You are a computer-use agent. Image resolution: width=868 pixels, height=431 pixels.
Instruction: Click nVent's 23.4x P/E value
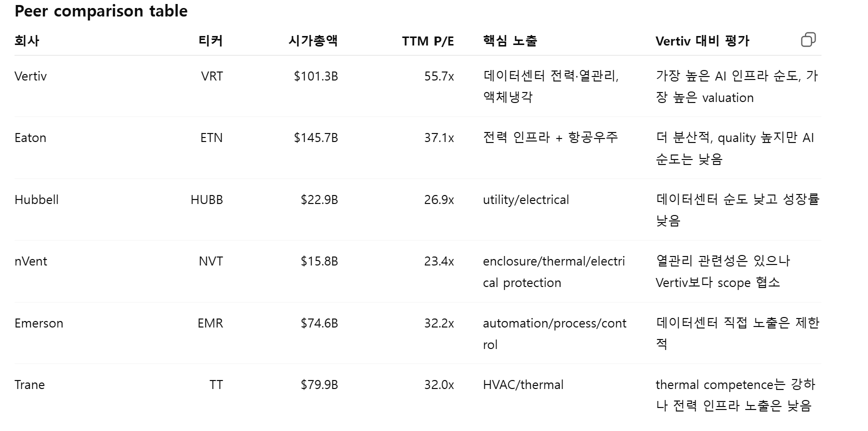(x=439, y=261)
